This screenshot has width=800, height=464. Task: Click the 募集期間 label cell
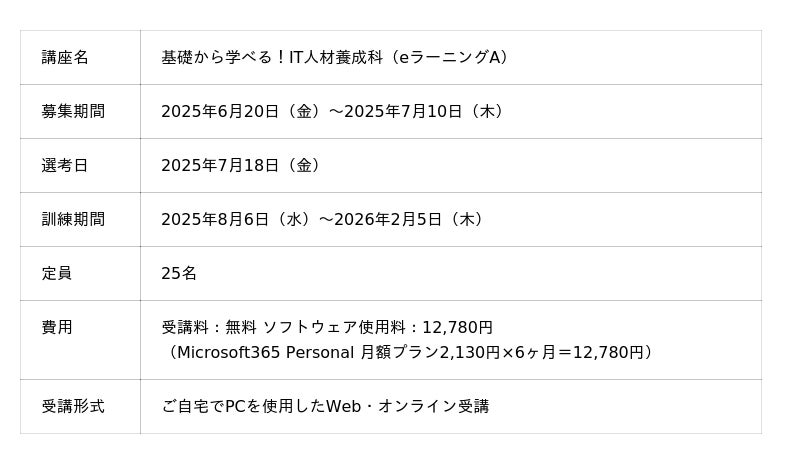73,112
